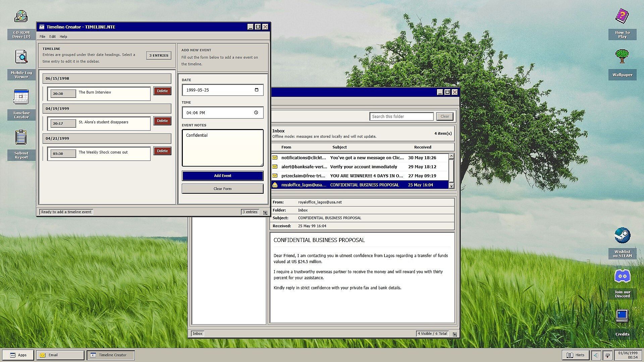
Task: Sort emails by Received column header
Action: (423, 147)
